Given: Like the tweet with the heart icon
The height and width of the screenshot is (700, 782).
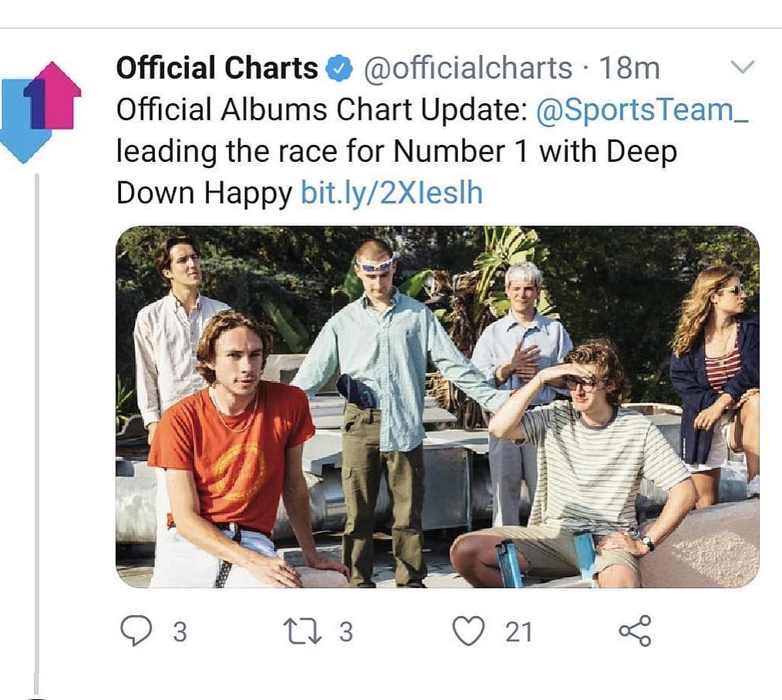Looking at the screenshot, I should (x=468, y=631).
